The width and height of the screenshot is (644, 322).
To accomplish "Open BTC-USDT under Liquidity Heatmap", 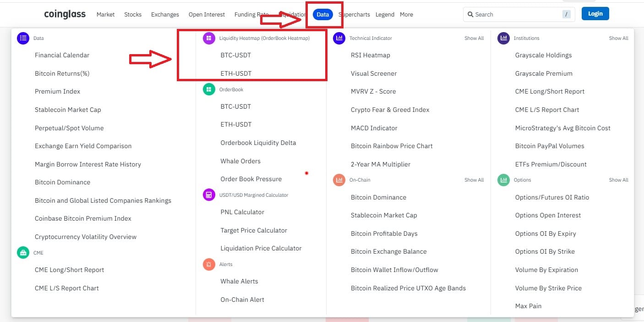I will click(x=236, y=55).
